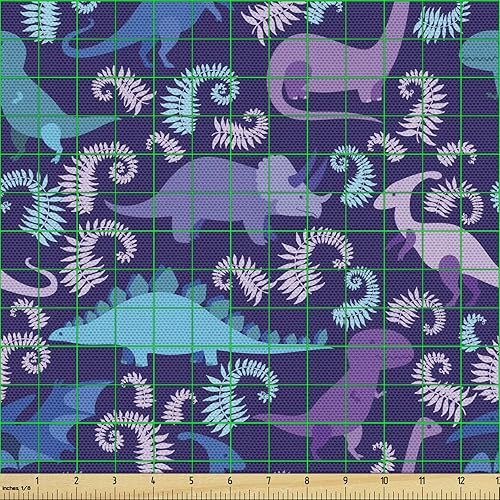Select the number 10 on the ruler
Screen dimensions: 500x500
(x=384, y=481)
